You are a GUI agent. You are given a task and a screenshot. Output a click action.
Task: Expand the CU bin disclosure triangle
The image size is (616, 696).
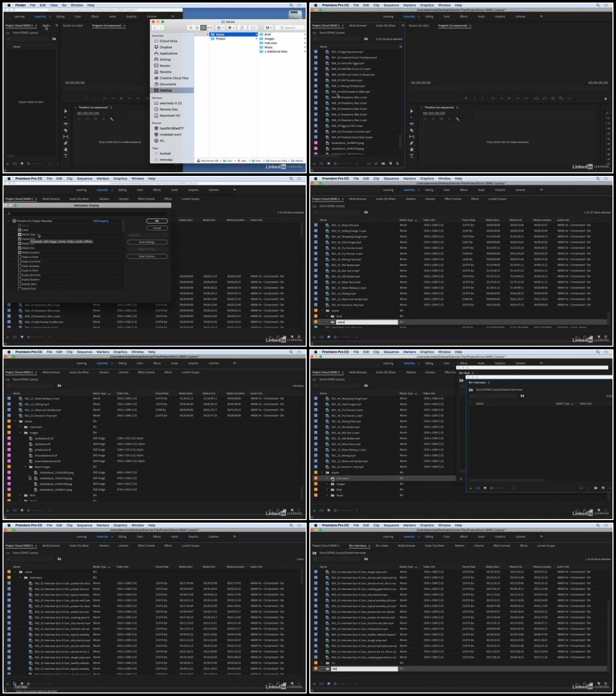(322, 663)
